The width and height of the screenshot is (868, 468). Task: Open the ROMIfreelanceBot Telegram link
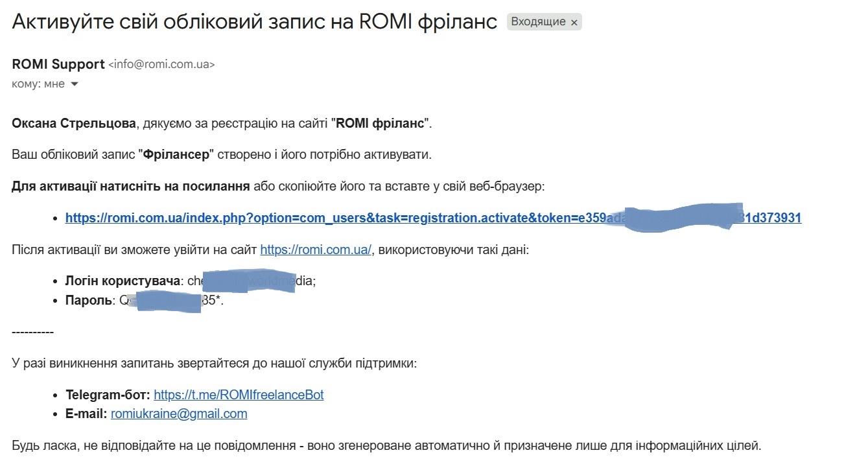[239, 395]
